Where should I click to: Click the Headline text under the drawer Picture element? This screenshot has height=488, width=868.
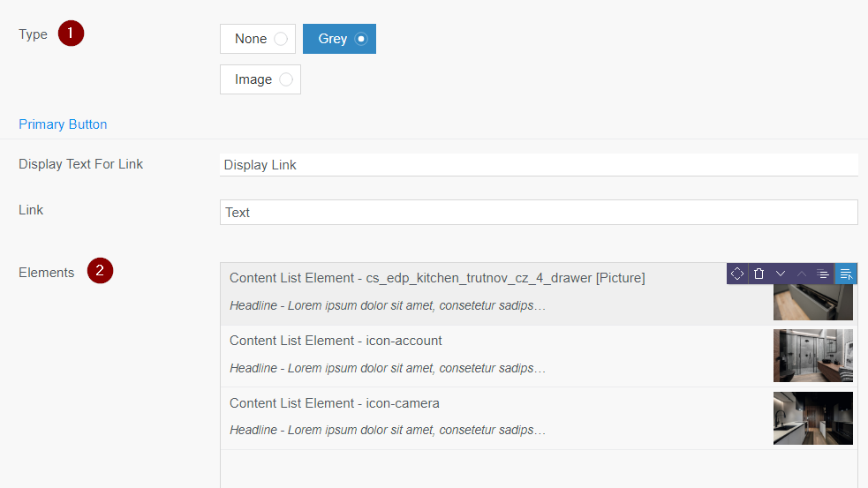[388, 305]
